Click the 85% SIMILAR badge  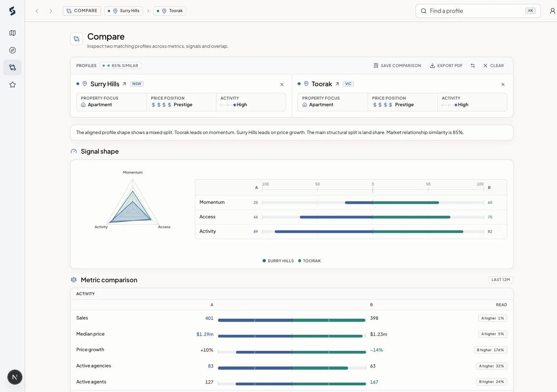click(120, 65)
